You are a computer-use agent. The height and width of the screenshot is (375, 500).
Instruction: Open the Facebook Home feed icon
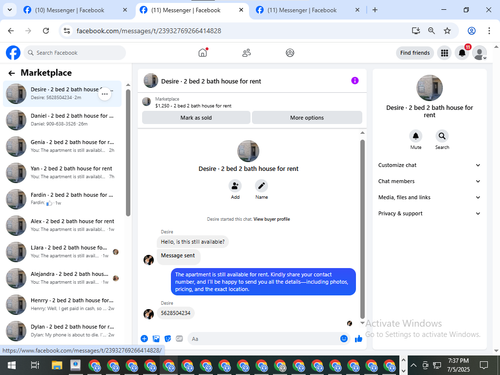[203, 53]
